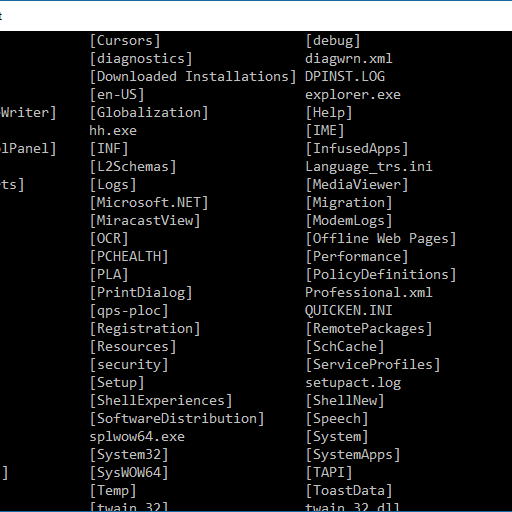
Task: Select the [SysWOW64] directory name
Action: click(129, 473)
